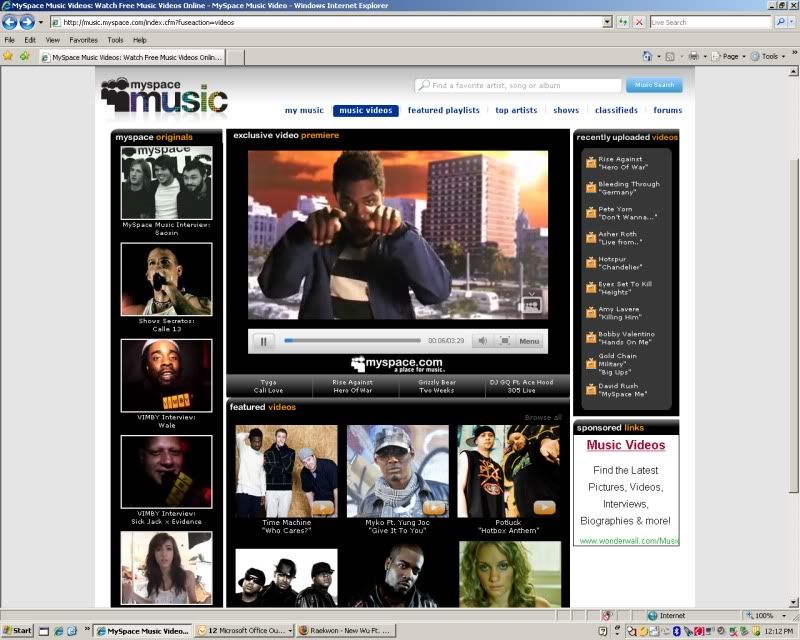
Task: Open Amy Lavere Killing Him video link
Action: [619, 313]
